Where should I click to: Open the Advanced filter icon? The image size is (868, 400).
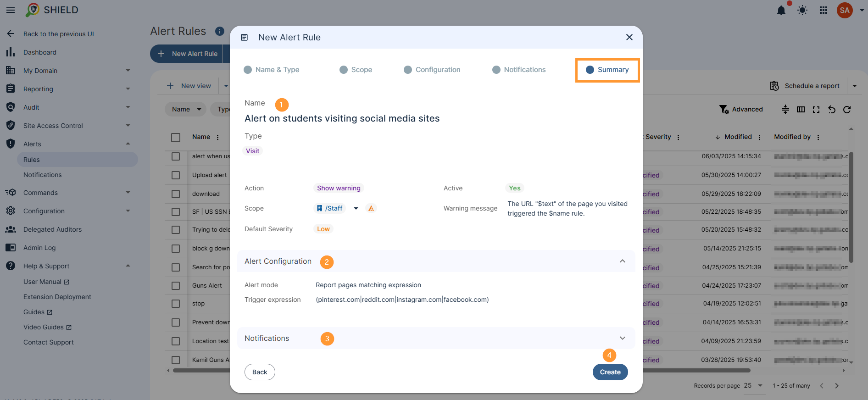click(x=724, y=109)
